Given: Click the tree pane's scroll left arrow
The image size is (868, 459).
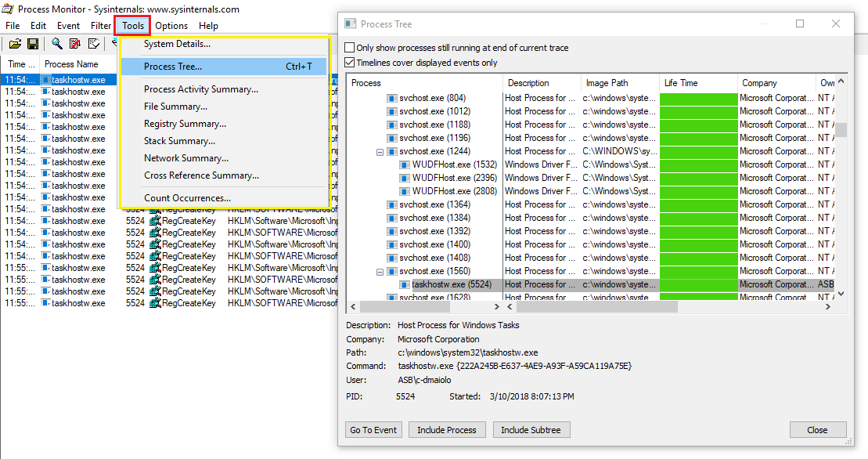Looking at the screenshot, I should [353, 306].
